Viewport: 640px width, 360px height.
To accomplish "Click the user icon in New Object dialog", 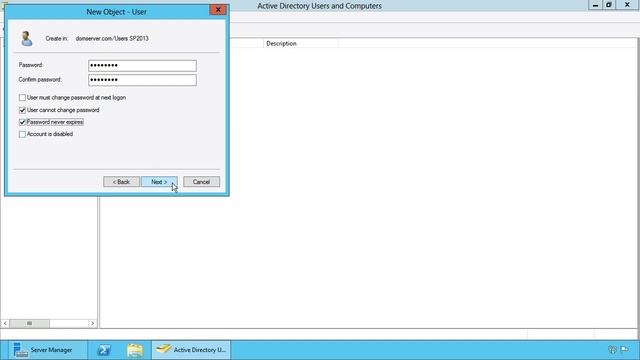I will [27, 38].
